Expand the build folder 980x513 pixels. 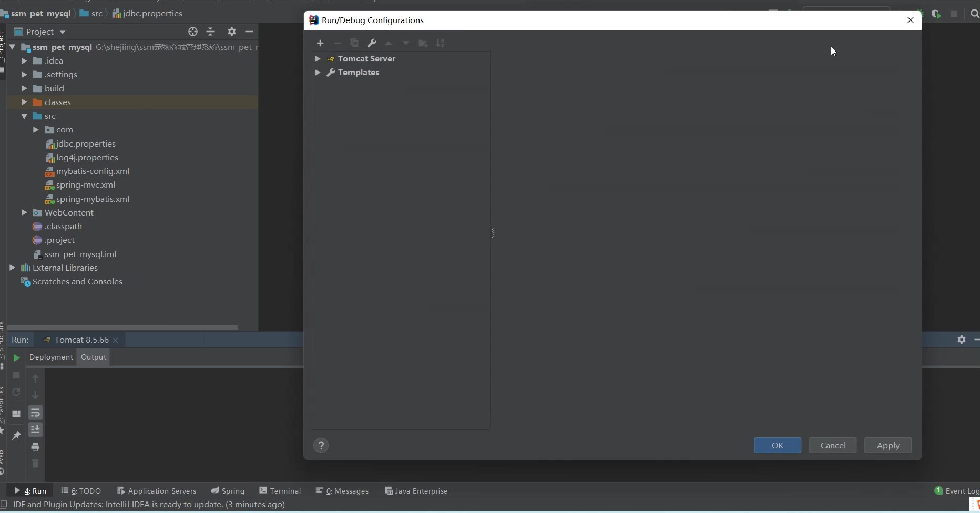(24, 88)
